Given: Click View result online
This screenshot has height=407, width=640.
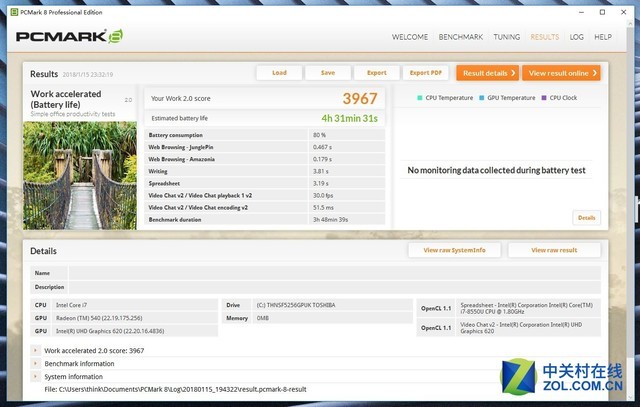Looking at the screenshot, I should 561,73.
